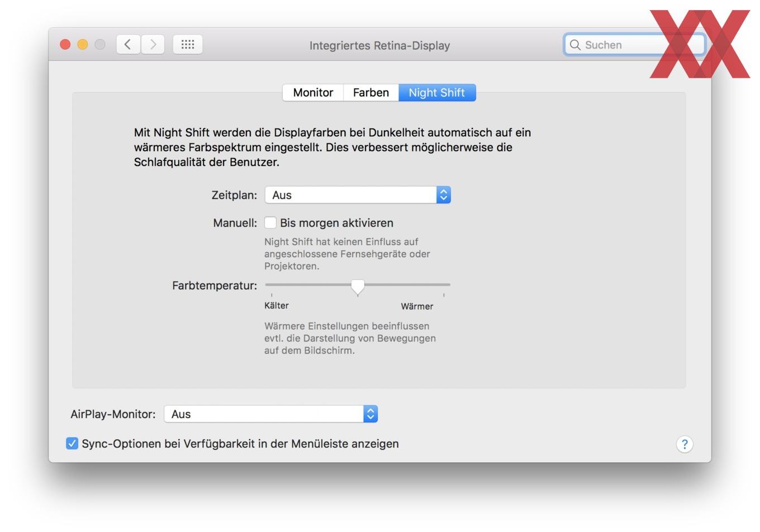Screen dimensions: 760x532
Task: Click the Night Shift description paragraph
Action: point(332,148)
